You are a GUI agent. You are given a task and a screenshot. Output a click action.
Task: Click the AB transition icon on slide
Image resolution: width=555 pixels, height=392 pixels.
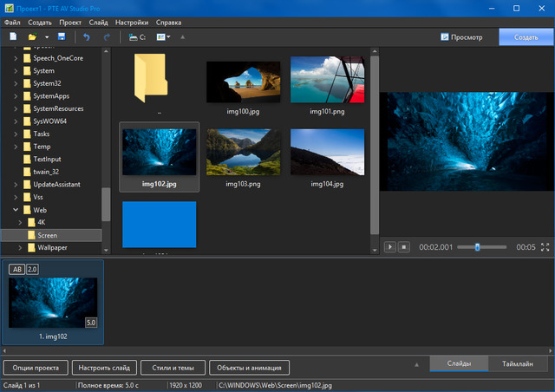(16, 270)
